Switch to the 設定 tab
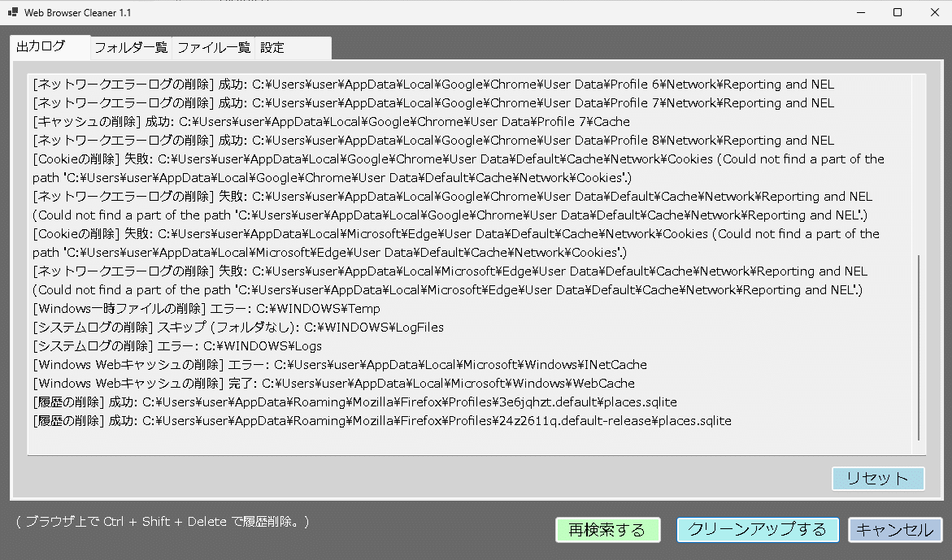The width and height of the screenshot is (952, 560). click(271, 47)
